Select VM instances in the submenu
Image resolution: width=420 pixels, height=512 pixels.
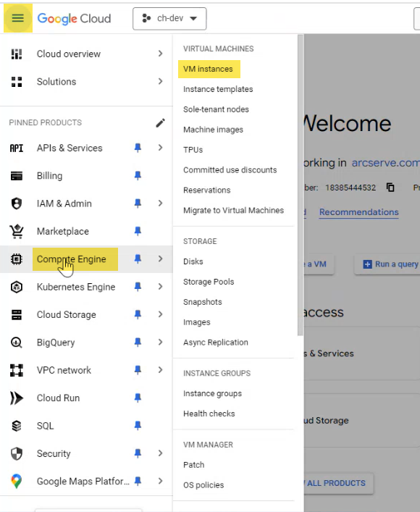[x=209, y=69]
